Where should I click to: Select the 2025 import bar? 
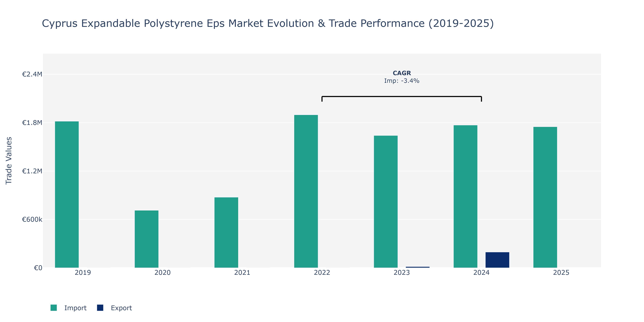545,197
